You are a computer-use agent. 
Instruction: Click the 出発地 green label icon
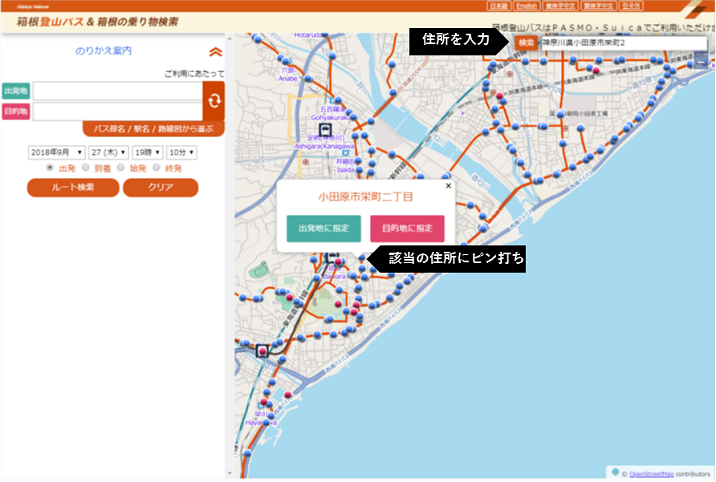pos(16,91)
